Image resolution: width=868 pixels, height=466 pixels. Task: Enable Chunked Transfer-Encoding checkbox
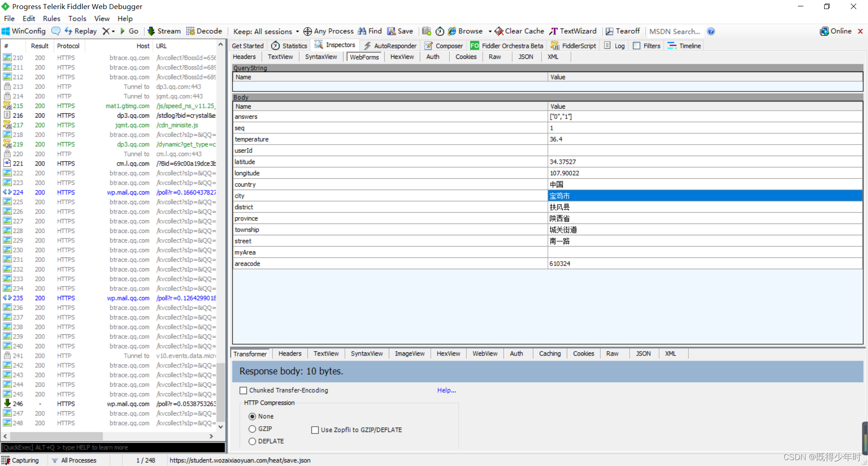click(243, 390)
